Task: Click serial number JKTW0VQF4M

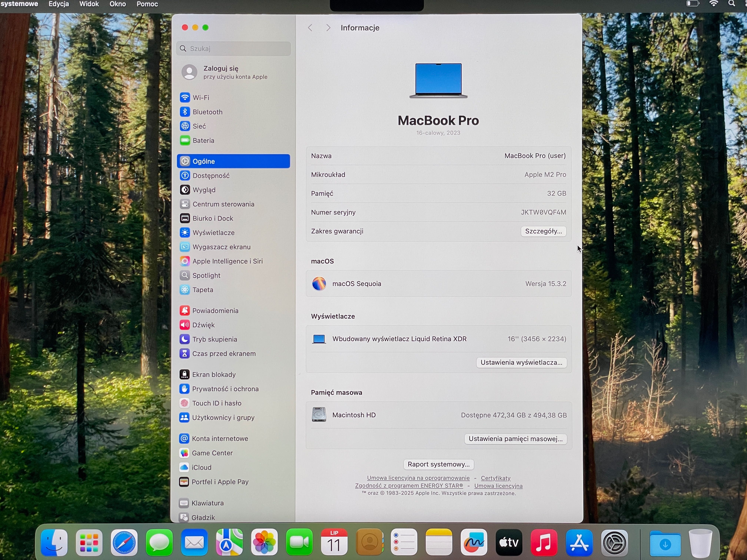Action: coord(543,212)
